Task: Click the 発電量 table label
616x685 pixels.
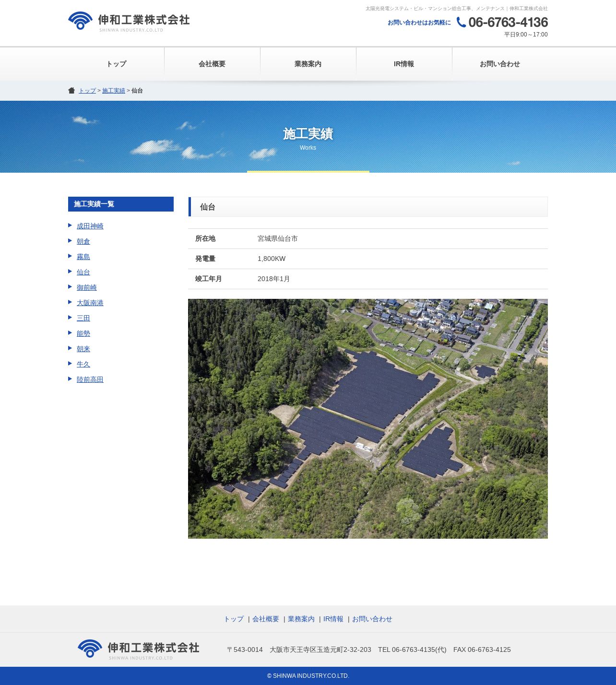Action: [x=205, y=259]
